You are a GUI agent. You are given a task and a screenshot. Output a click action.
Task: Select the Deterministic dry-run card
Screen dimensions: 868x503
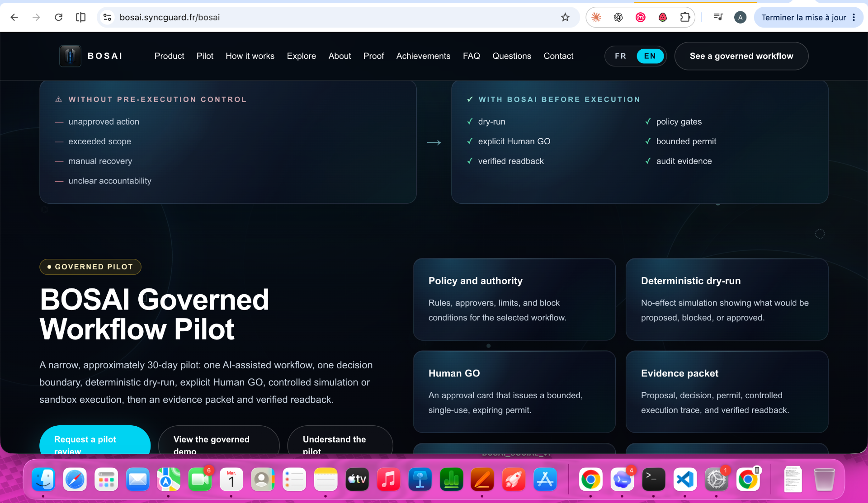(727, 299)
